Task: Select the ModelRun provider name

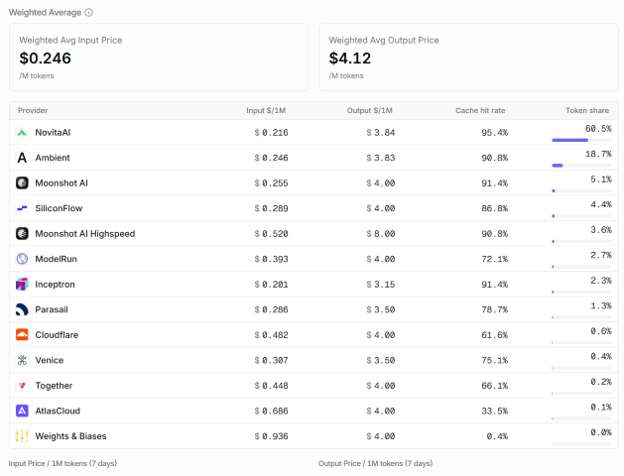Action: [x=56, y=259]
